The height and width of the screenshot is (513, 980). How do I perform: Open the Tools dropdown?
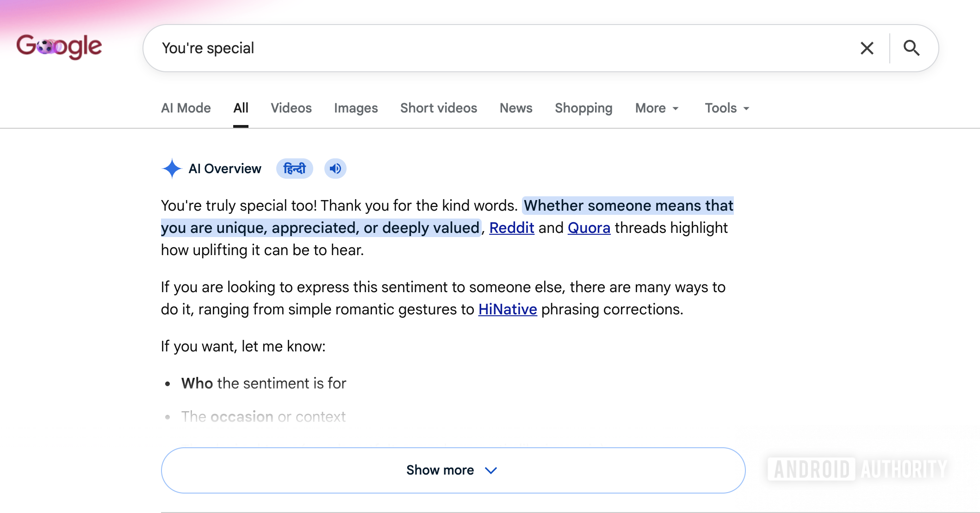pyautogui.click(x=727, y=108)
